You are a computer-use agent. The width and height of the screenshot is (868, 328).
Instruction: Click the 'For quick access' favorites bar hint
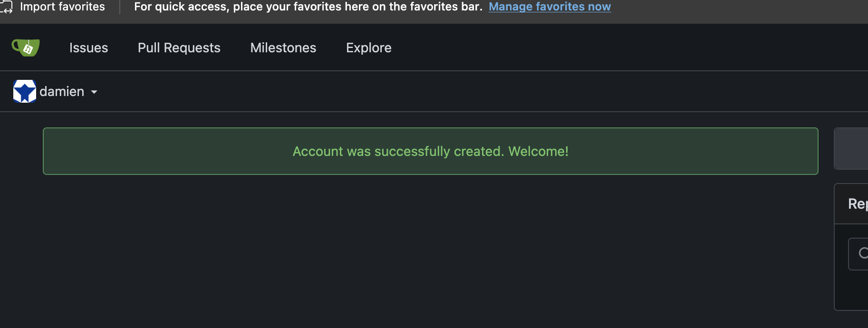(x=308, y=7)
